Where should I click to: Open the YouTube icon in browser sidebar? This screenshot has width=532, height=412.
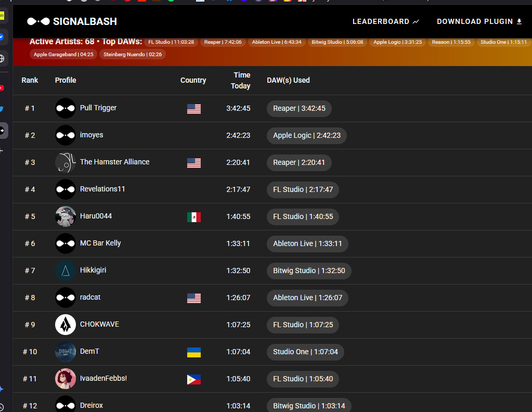point(2,88)
